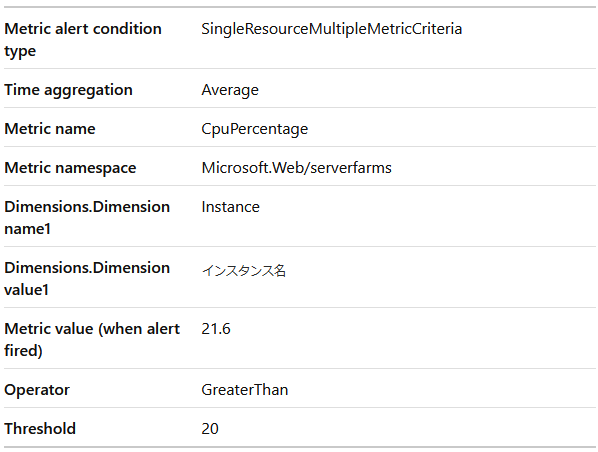Click the Metric value when alert fired label
598x452 pixels.
point(92,339)
